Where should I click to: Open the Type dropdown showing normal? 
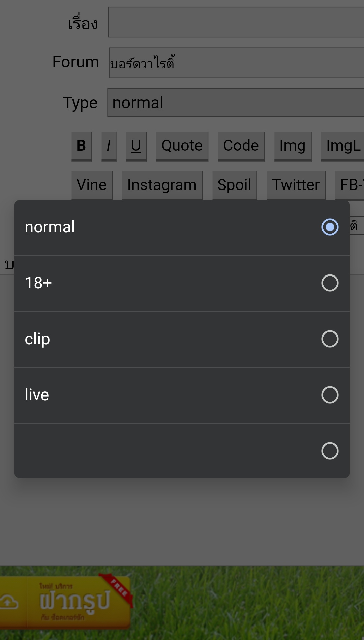(x=236, y=103)
